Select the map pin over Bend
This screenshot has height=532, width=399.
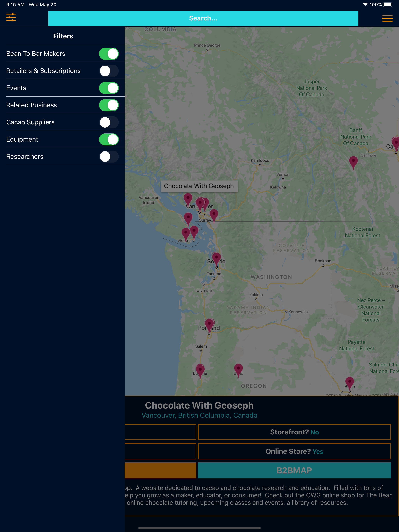238,371
